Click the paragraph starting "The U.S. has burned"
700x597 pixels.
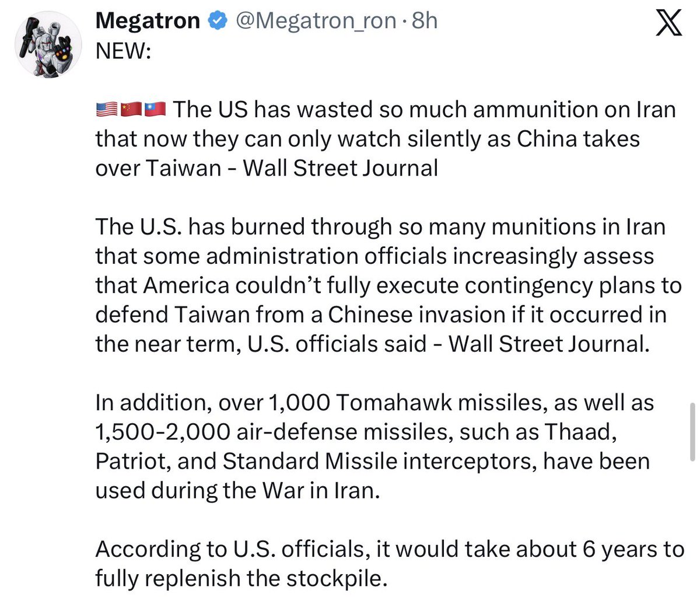388,285
